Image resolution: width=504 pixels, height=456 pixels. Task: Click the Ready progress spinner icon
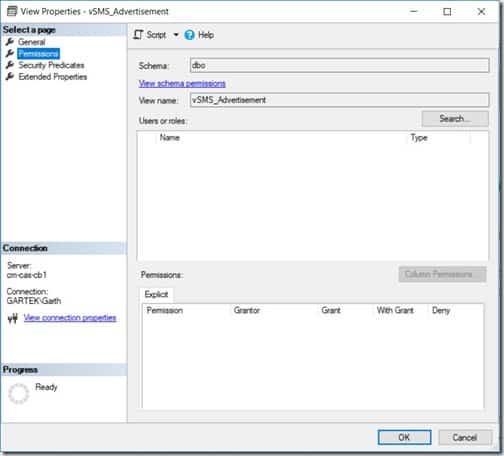tap(18, 393)
